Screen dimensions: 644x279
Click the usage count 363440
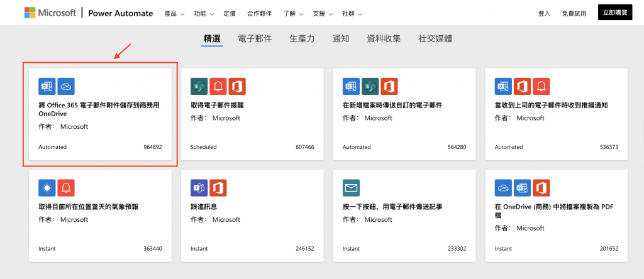(x=153, y=249)
